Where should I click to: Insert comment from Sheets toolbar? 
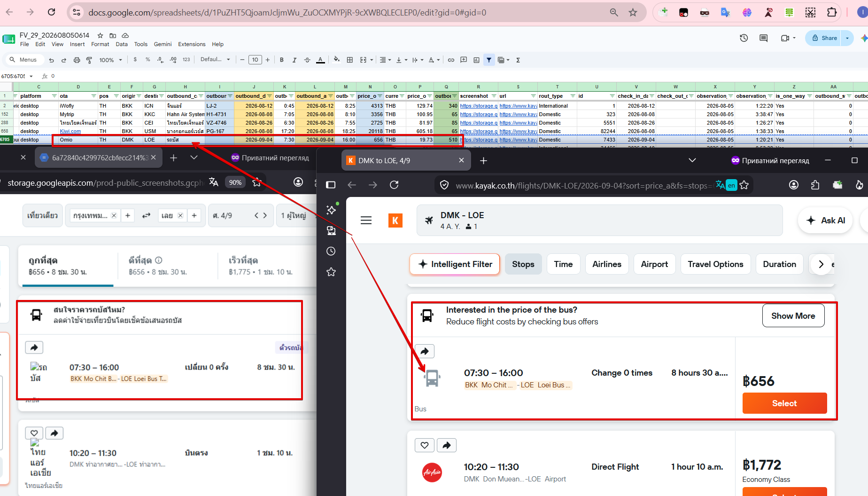pyautogui.click(x=464, y=60)
